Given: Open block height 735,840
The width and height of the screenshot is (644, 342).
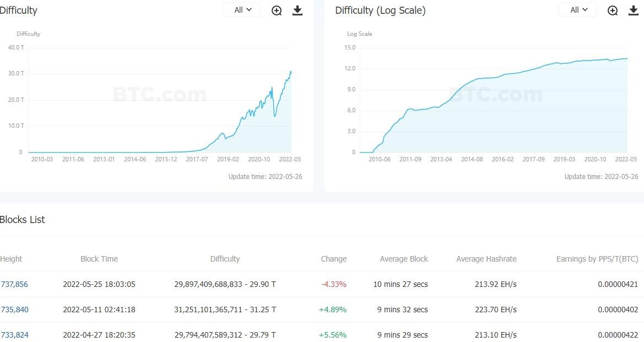Looking at the screenshot, I should click(x=14, y=310).
